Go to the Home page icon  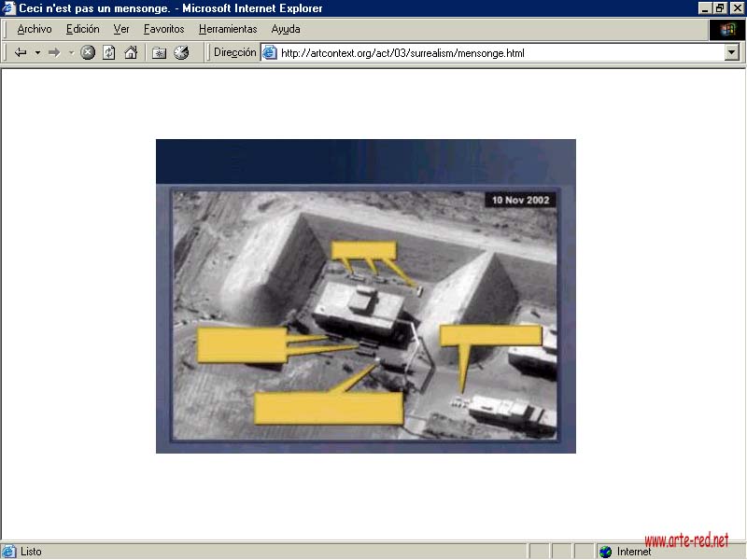pyautogui.click(x=131, y=53)
